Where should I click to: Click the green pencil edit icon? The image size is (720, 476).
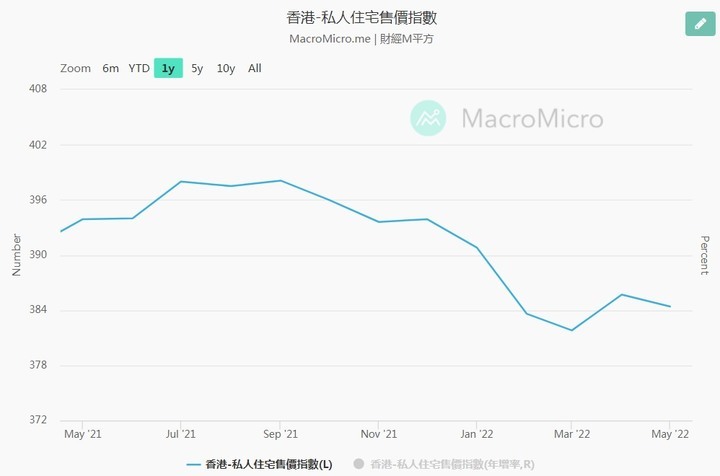[700, 24]
